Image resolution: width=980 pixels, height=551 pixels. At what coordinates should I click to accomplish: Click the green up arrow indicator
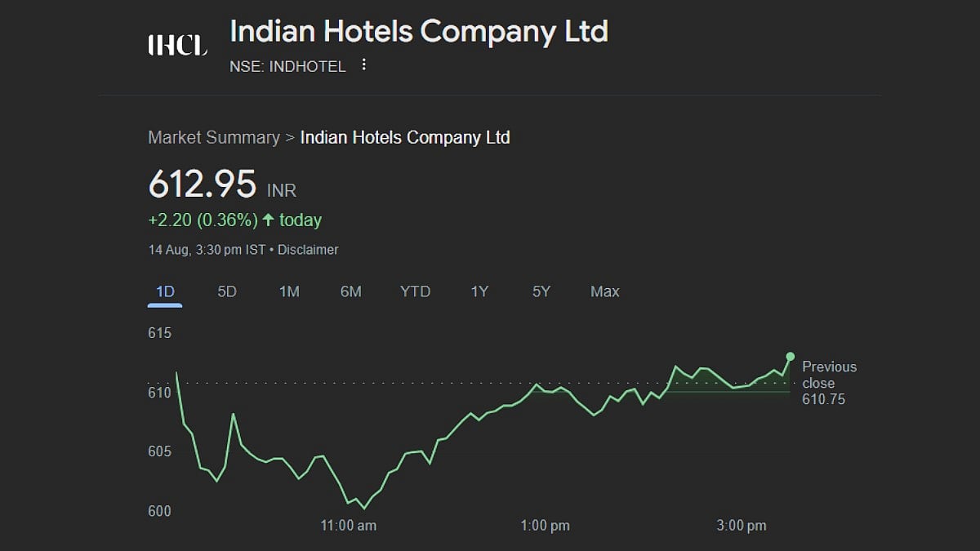click(x=268, y=220)
